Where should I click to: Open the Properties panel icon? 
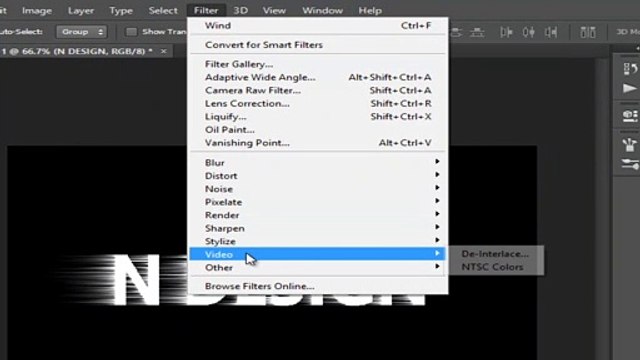click(x=630, y=116)
